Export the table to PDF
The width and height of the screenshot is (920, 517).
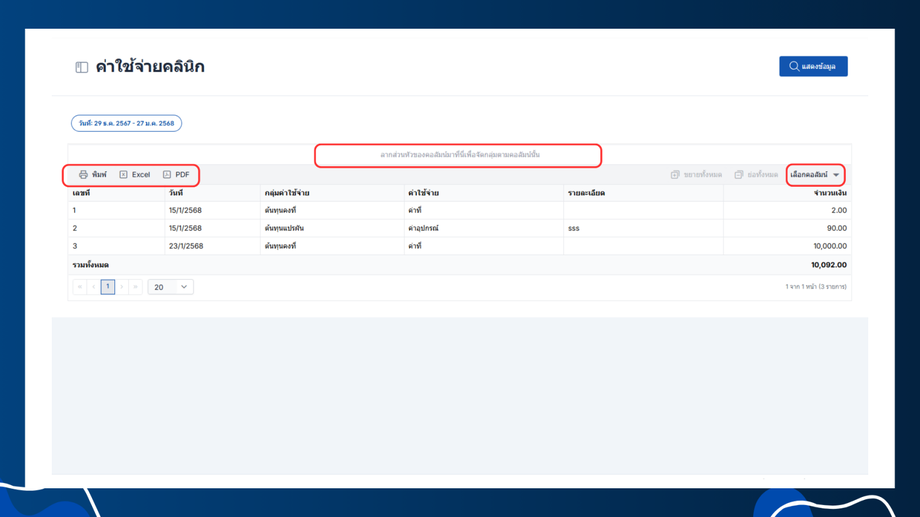pos(177,175)
